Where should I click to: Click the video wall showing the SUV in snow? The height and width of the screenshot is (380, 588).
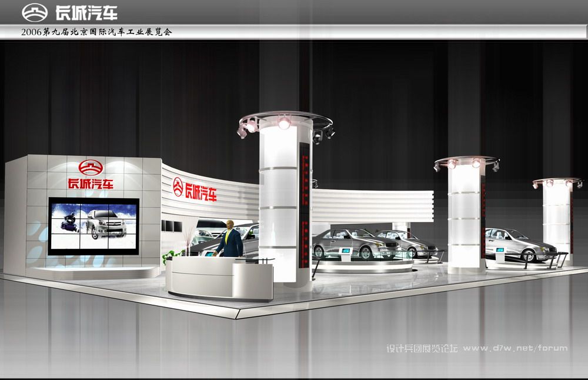pyautogui.click(x=93, y=226)
